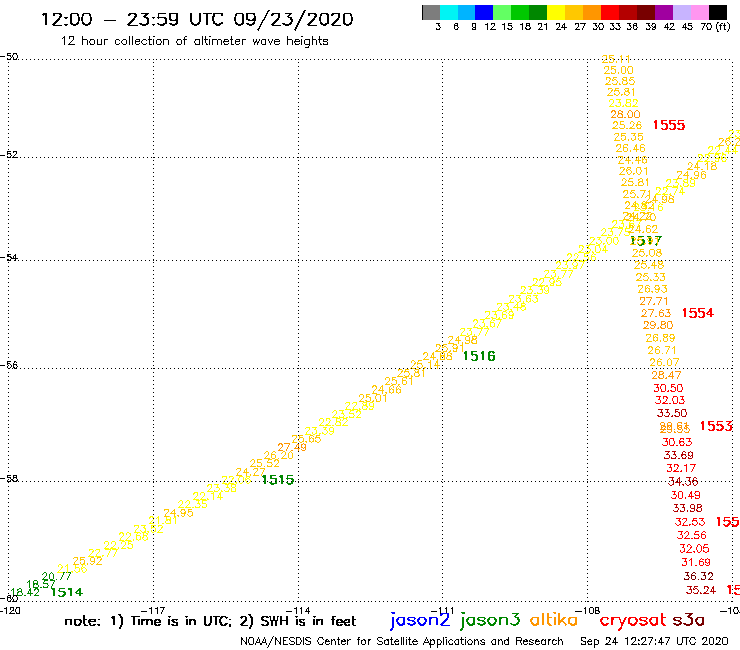Click the 29.80 wave height value
The width and height of the screenshot is (740, 650).
coord(658,325)
